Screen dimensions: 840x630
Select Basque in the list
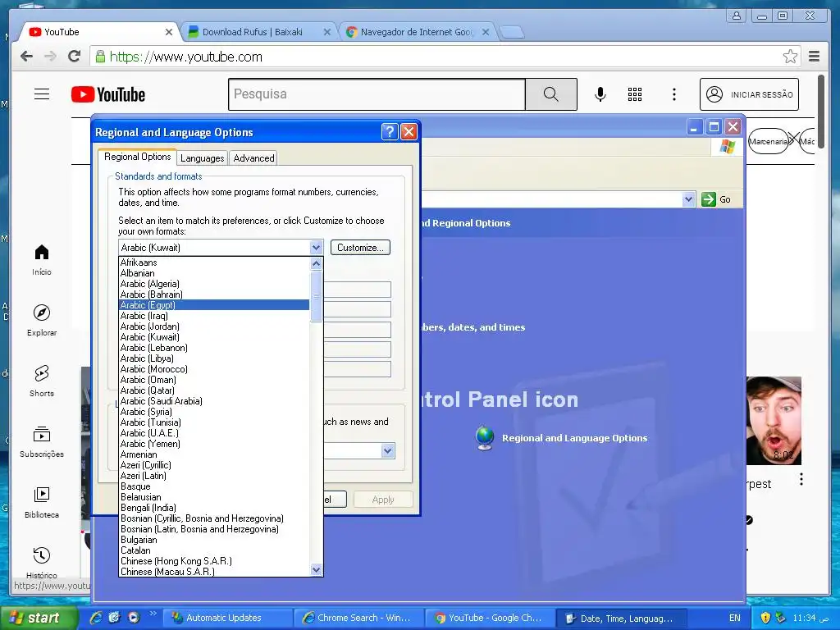click(214, 486)
